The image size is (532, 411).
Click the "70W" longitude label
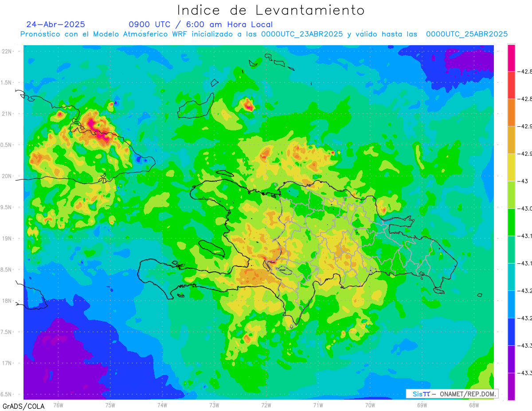click(x=370, y=405)
